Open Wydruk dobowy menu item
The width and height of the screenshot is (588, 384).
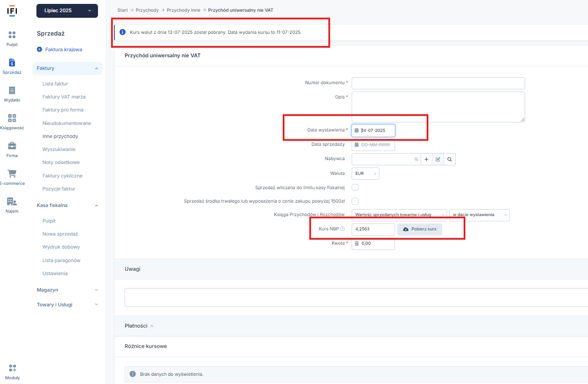[61, 247]
